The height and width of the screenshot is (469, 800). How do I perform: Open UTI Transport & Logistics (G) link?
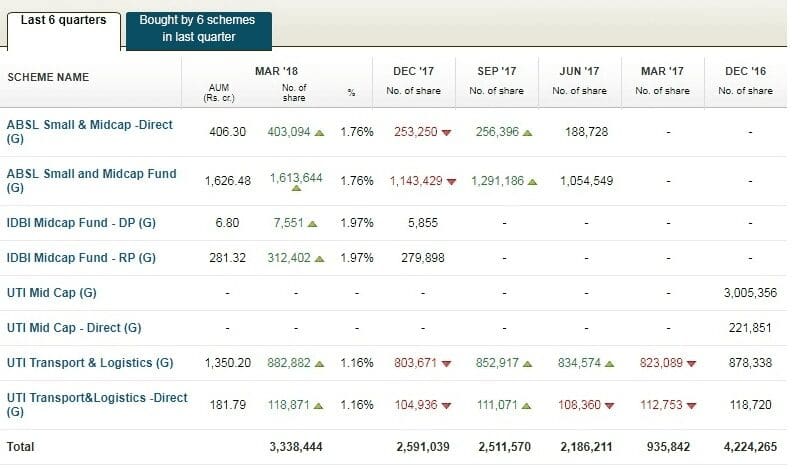pos(90,362)
